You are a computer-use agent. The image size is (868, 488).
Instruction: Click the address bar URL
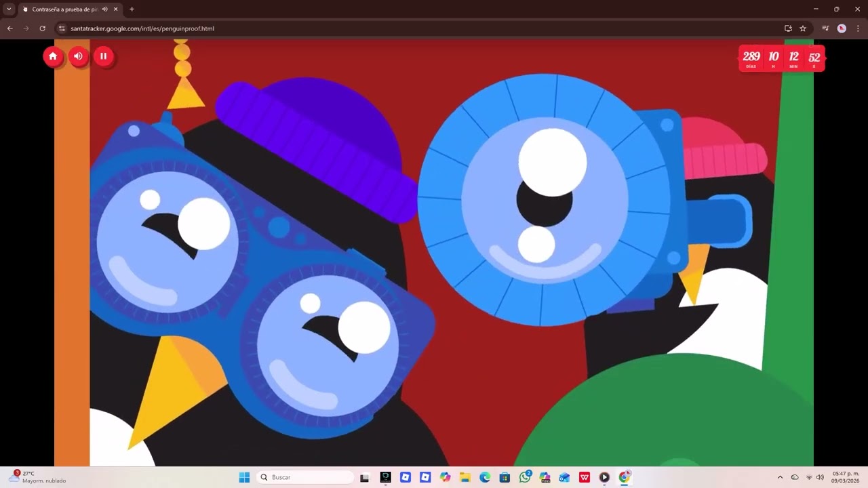(142, 28)
